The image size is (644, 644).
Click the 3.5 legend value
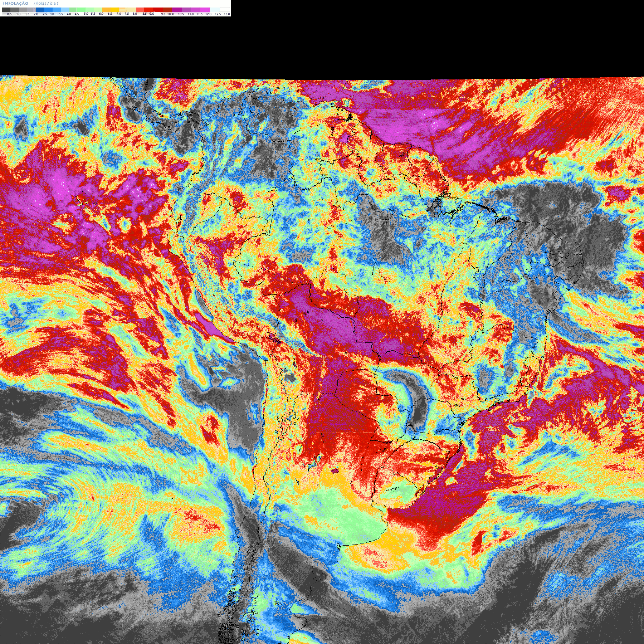(61, 14)
